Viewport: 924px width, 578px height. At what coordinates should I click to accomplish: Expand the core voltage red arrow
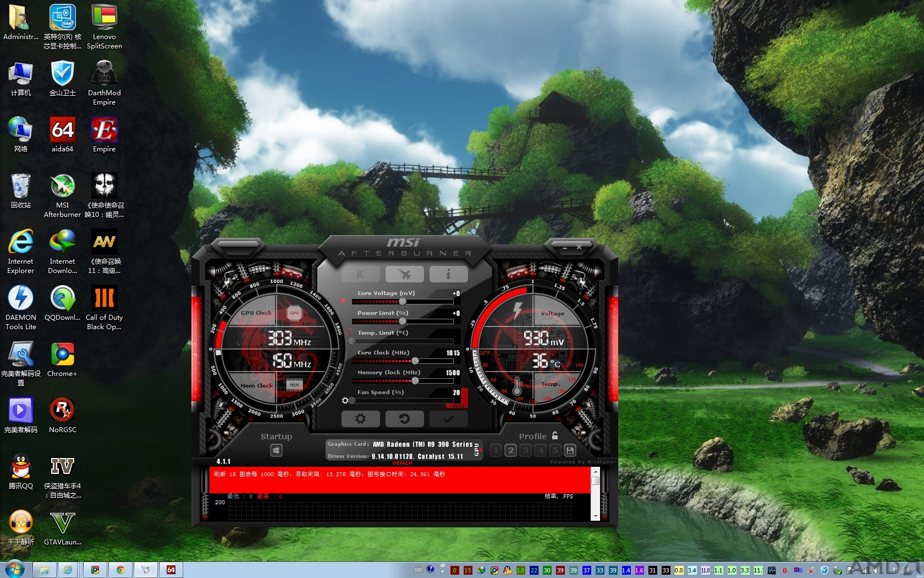click(x=344, y=301)
